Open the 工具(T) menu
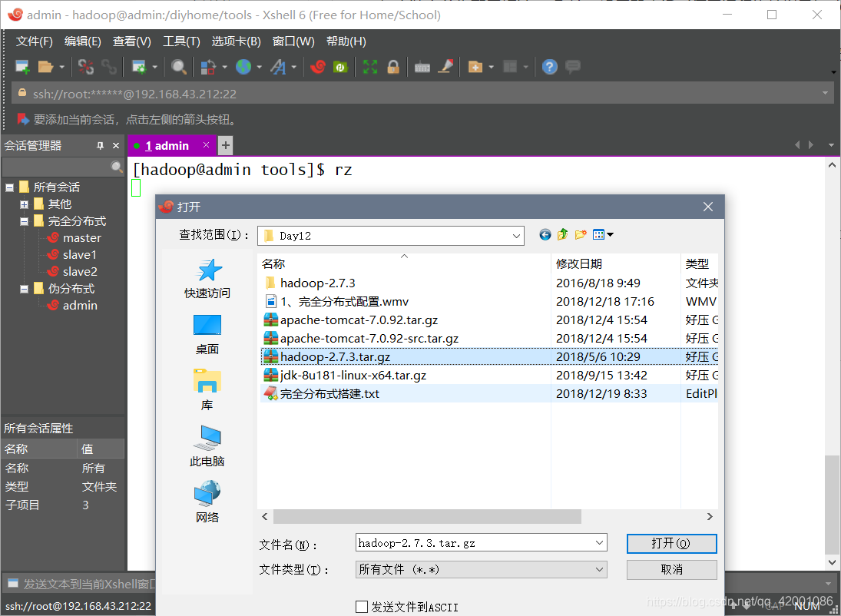 (182, 41)
